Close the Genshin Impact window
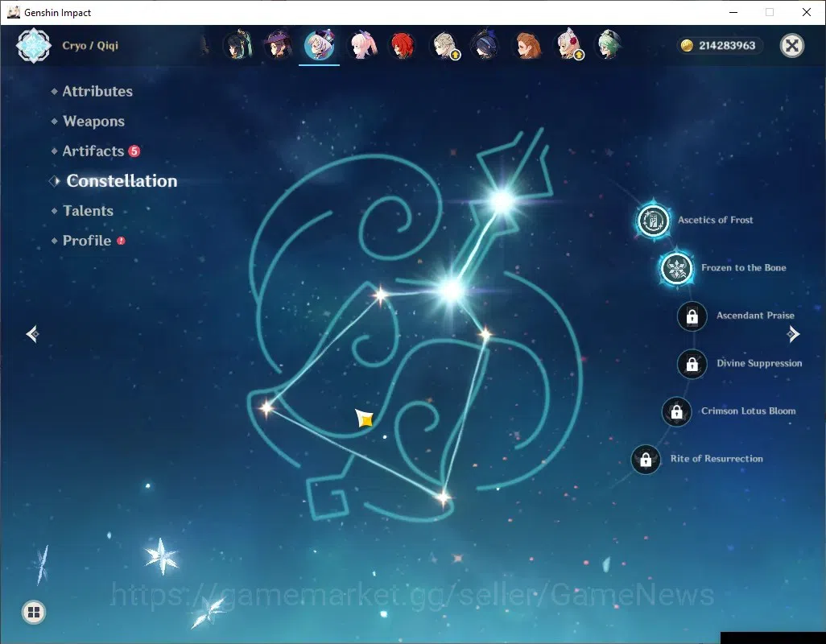The width and height of the screenshot is (826, 644). point(806,12)
